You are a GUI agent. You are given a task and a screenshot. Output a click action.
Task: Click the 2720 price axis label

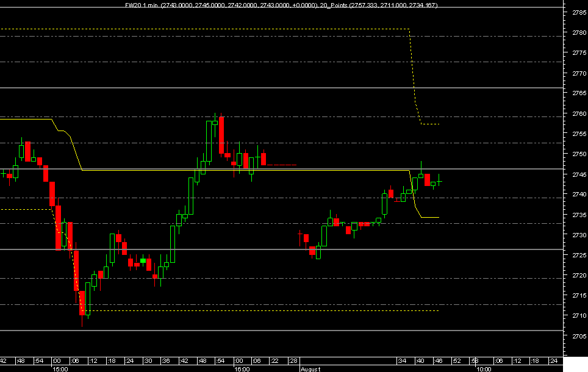click(x=579, y=275)
